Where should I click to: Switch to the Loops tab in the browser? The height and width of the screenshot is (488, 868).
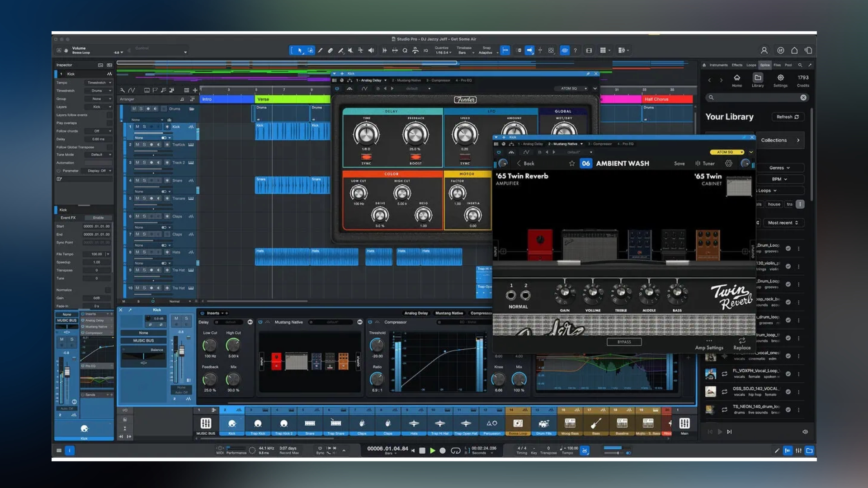750,65
